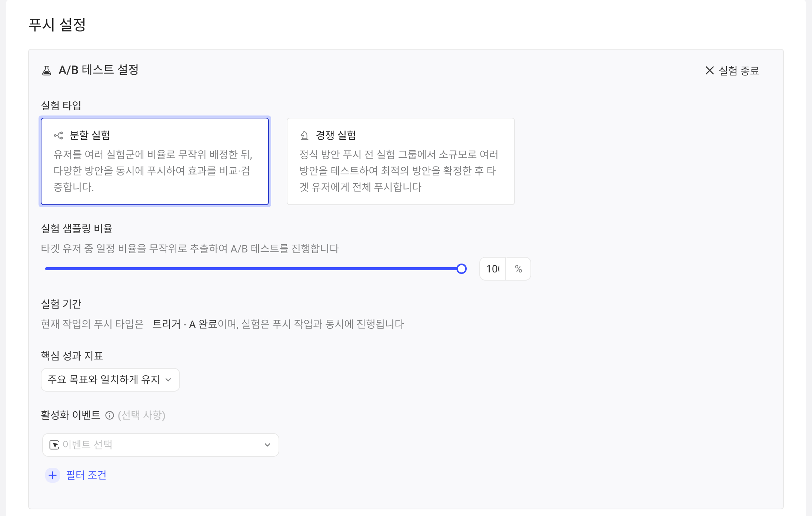The image size is (812, 516).
Task: Click the 실험 종료 label
Action: 739,70
